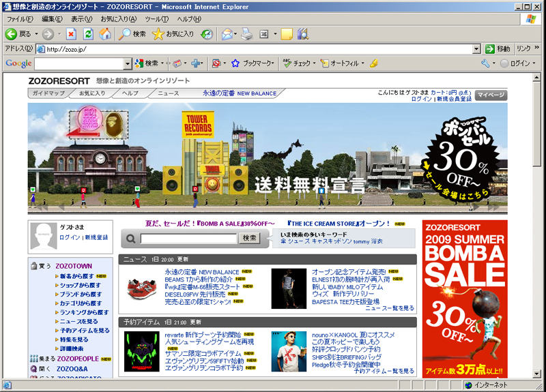Image resolution: width=546 pixels, height=392 pixels.
Task: Expand the リンク links toolbar chevron
Action: 536,49
